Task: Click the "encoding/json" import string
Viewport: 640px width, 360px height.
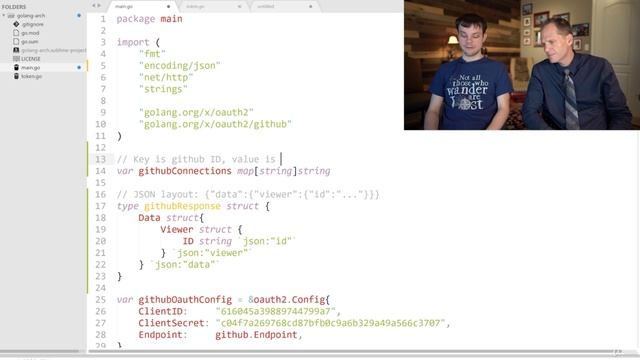Action: (180, 66)
